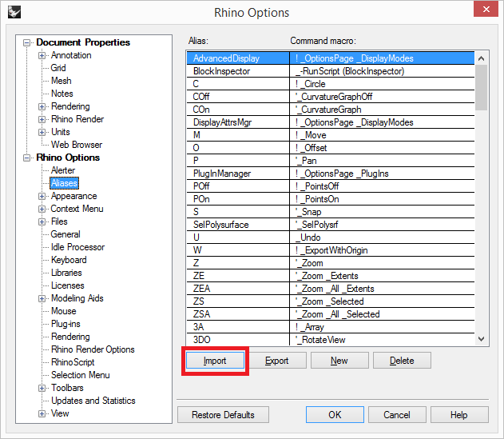Click Restore Defaults button

pyautogui.click(x=223, y=414)
